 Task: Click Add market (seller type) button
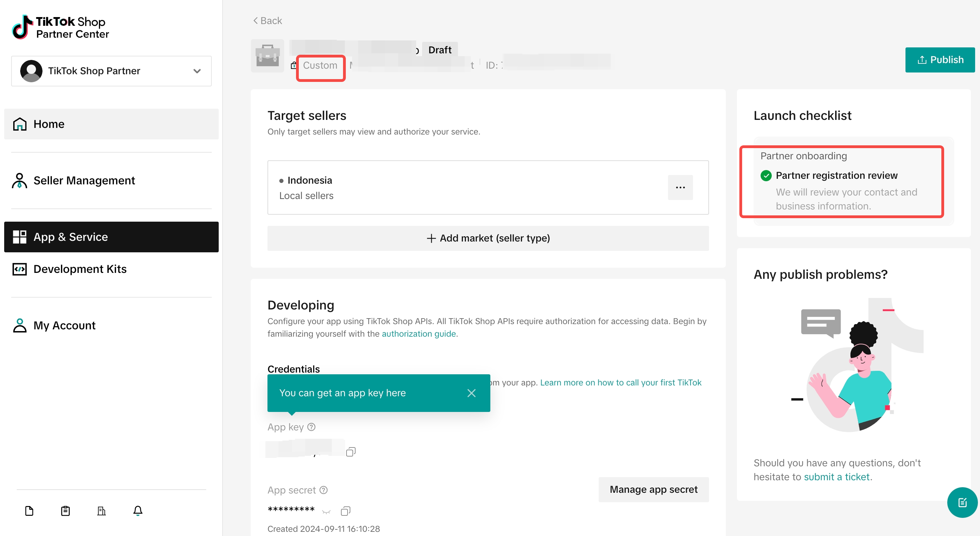pyautogui.click(x=488, y=238)
